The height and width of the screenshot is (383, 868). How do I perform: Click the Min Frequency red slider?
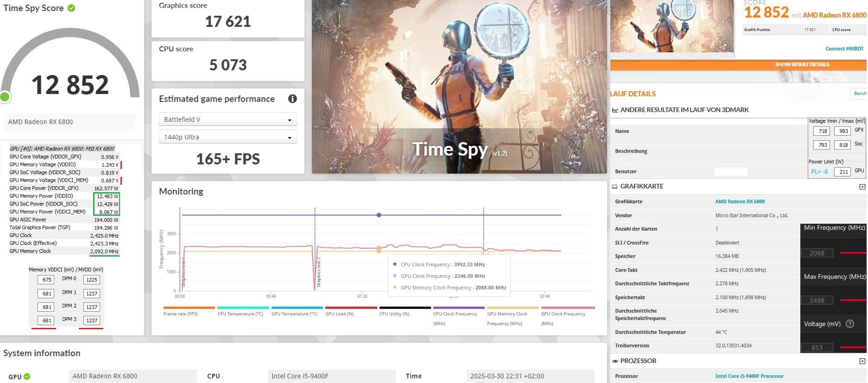pos(853,253)
